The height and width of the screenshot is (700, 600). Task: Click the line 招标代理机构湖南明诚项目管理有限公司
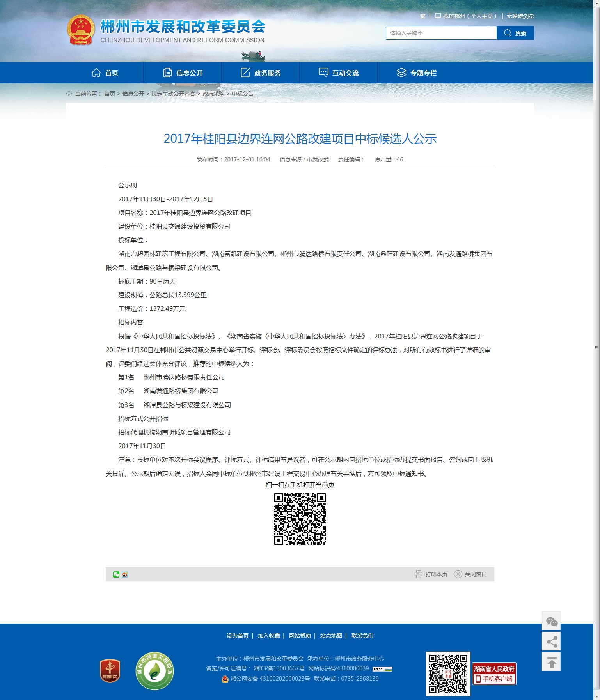pos(174,432)
